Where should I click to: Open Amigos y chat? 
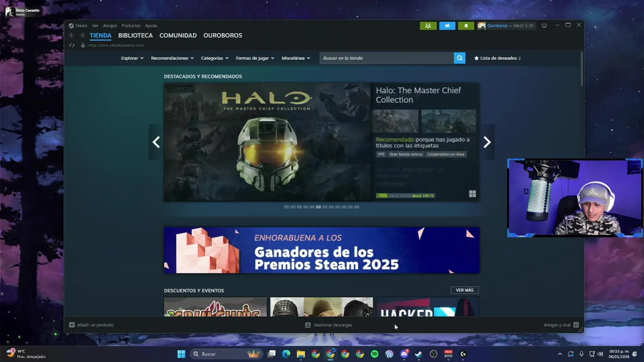[x=557, y=325]
